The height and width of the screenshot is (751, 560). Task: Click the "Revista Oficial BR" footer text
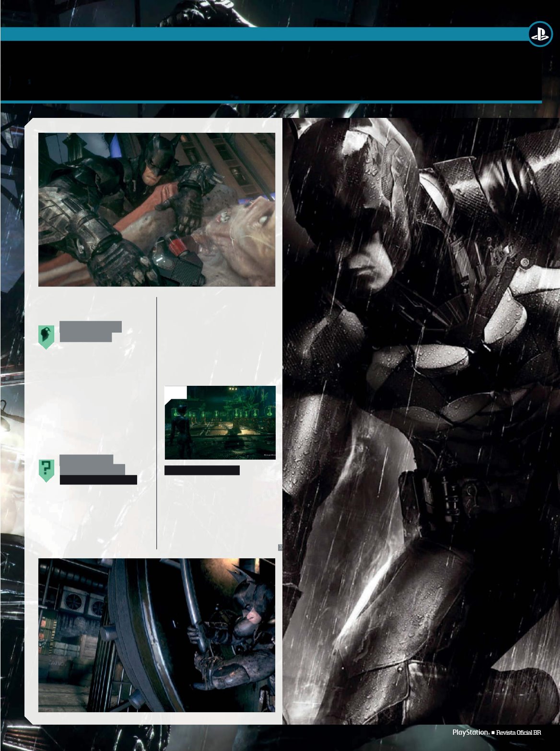click(518, 733)
